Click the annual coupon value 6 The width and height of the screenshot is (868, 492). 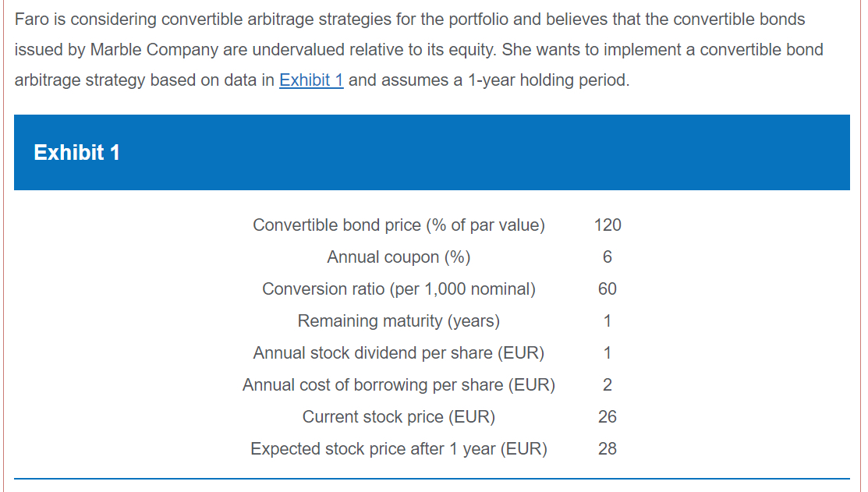coord(608,257)
